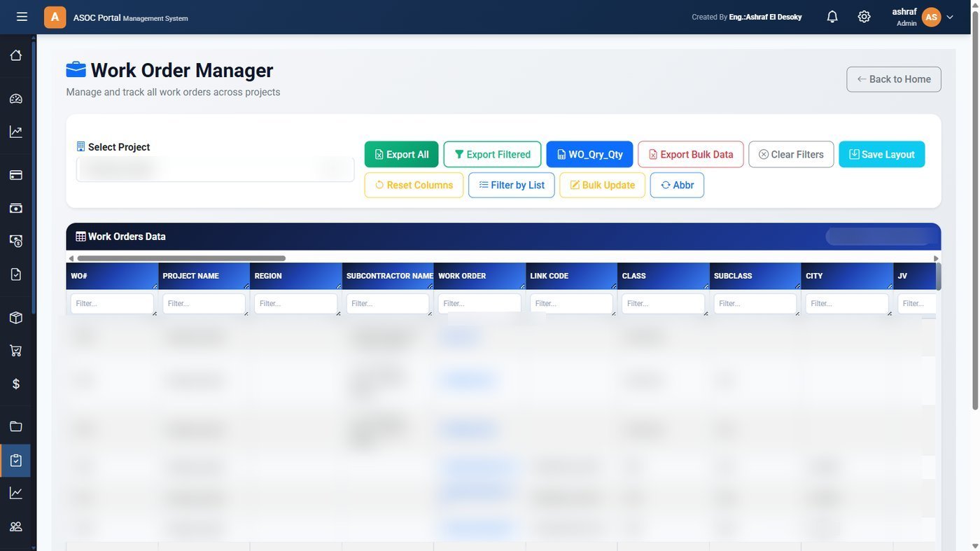
Task: Open chart icon above the people icon
Action: (x=16, y=493)
